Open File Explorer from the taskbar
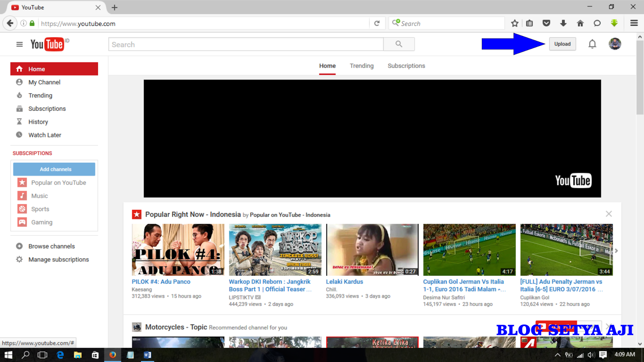 (x=78, y=355)
